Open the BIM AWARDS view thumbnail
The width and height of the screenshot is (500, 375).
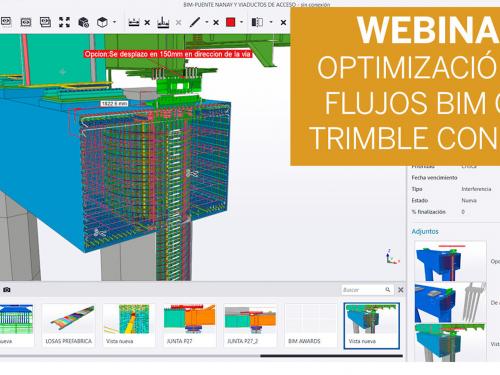[x=311, y=325]
